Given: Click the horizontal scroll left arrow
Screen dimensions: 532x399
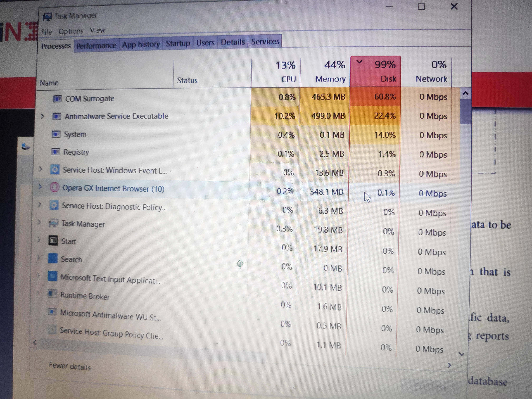Looking at the screenshot, I should coord(35,342).
